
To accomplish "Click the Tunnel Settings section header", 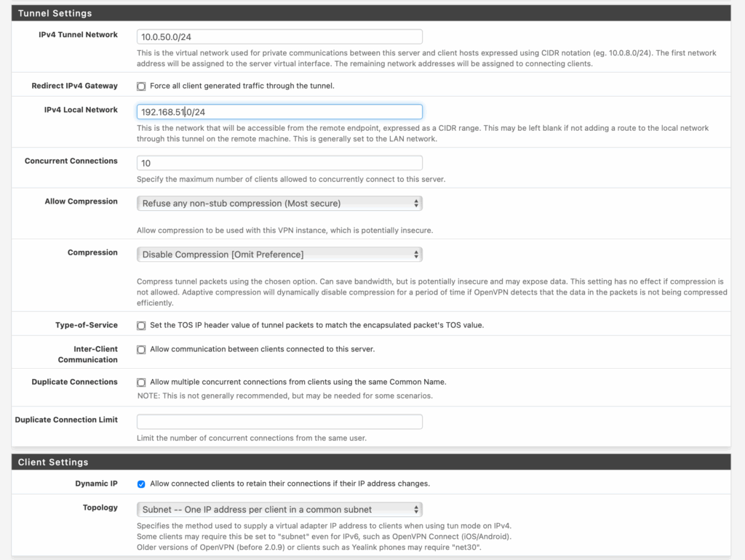I will 55,13.
